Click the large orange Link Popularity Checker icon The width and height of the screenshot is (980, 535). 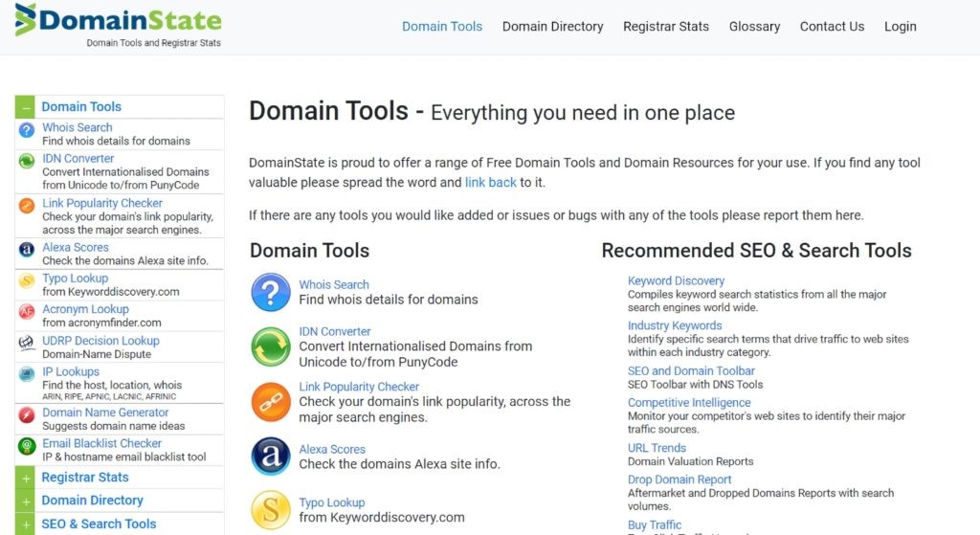point(270,402)
